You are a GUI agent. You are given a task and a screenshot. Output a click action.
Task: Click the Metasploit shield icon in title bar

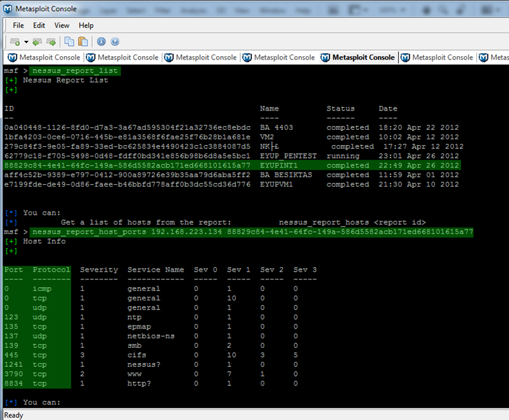pos(8,9)
